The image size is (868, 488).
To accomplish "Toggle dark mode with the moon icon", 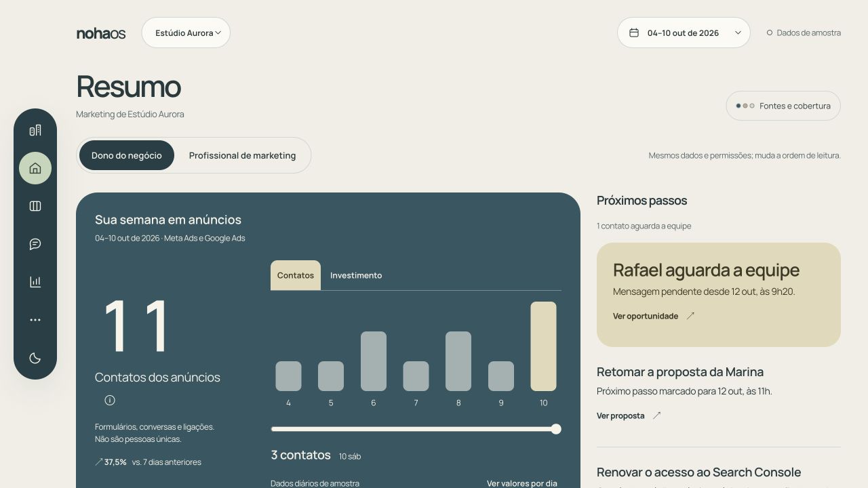I will click(x=35, y=358).
